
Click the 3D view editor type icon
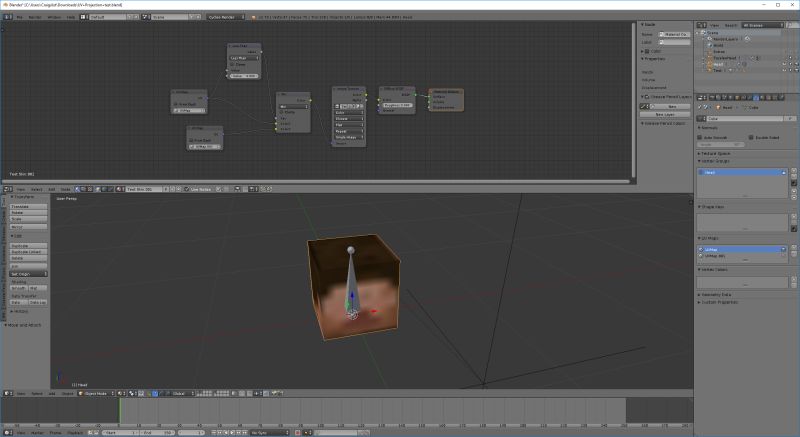pyautogui.click(x=8, y=393)
